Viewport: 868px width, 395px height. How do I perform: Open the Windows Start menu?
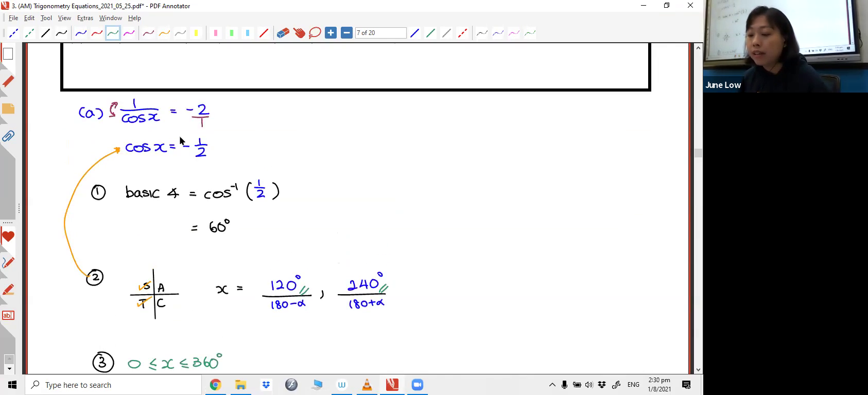[x=12, y=385]
